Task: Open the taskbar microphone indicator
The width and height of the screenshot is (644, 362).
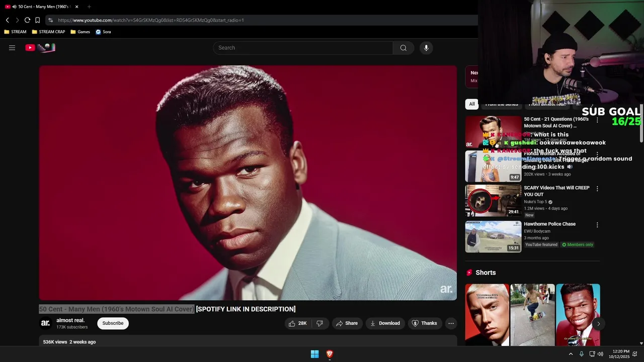Action: click(582, 354)
